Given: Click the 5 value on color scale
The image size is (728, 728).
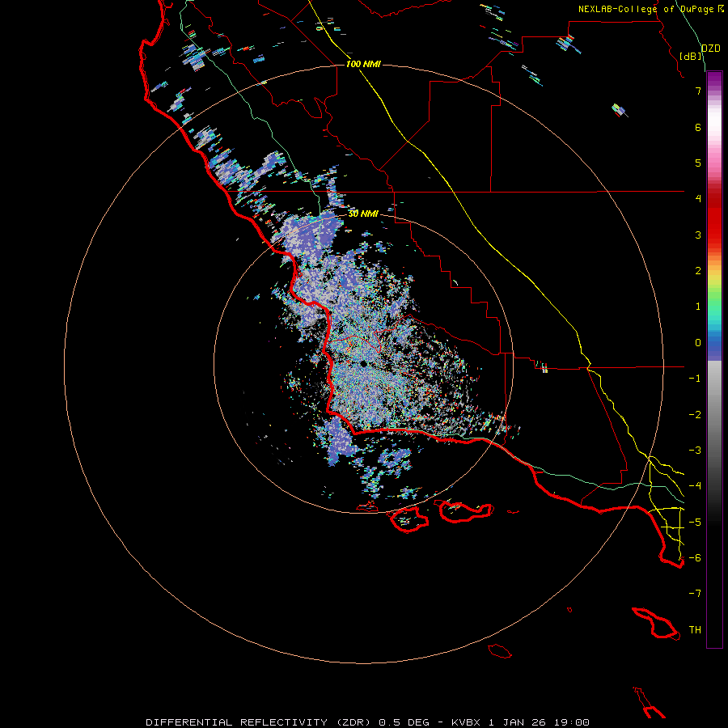Looking at the screenshot, I should click(x=698, y=163).
